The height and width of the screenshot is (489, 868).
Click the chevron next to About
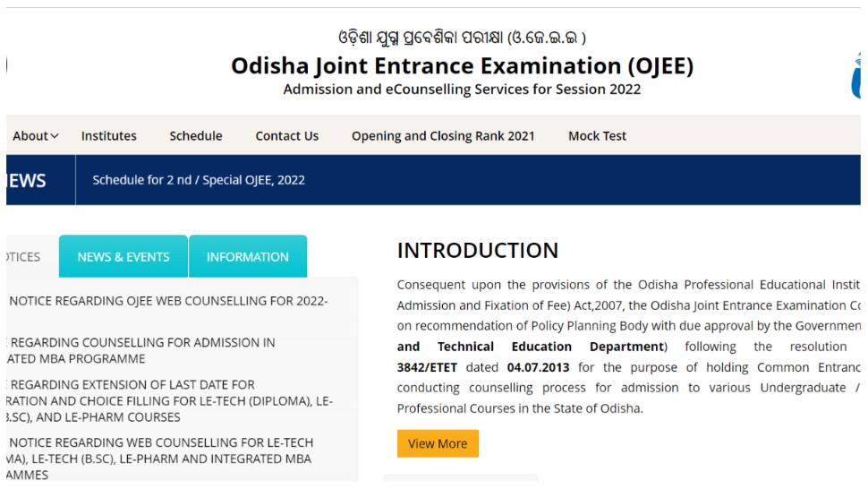55,136
